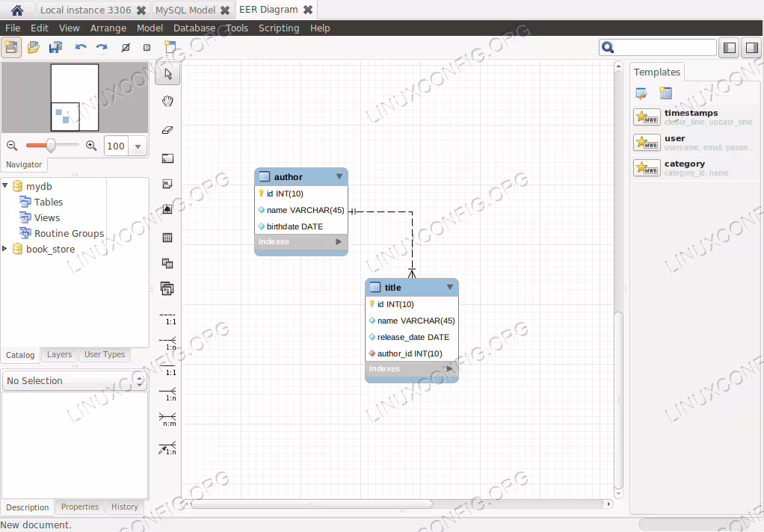This screenshot has height=532, width=764.
Task: Open the zoom percentage dropdown
Action: (138, 146)
